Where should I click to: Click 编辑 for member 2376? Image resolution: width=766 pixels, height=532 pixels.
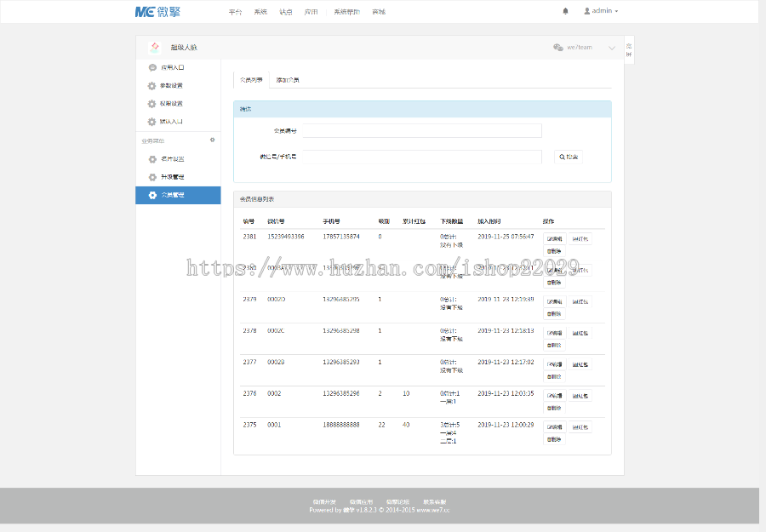click(553, 395)
